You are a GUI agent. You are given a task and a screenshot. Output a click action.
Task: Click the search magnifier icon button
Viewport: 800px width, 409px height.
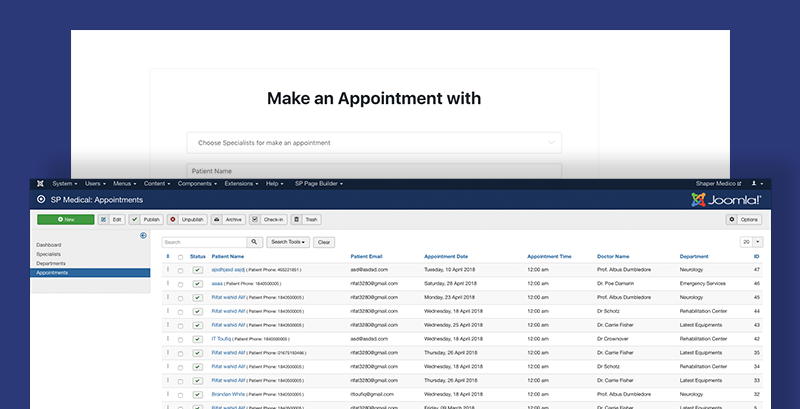coord(255,242)
